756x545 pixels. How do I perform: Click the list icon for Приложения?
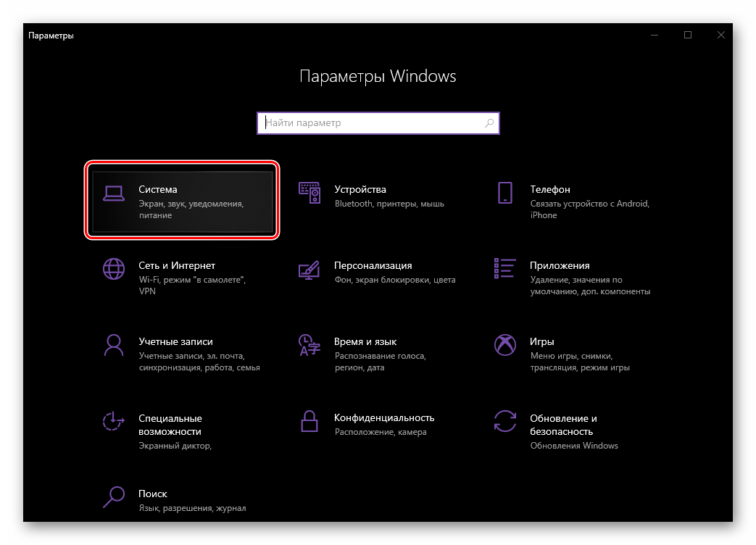click(x=504, y=268)
